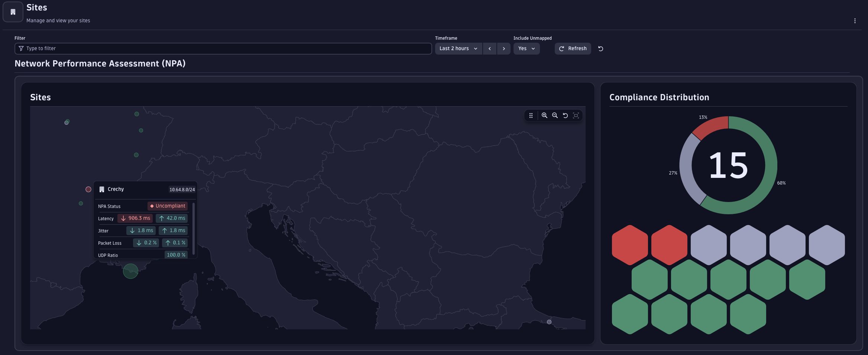Click the Sites building icon in the header

(13, 12)
